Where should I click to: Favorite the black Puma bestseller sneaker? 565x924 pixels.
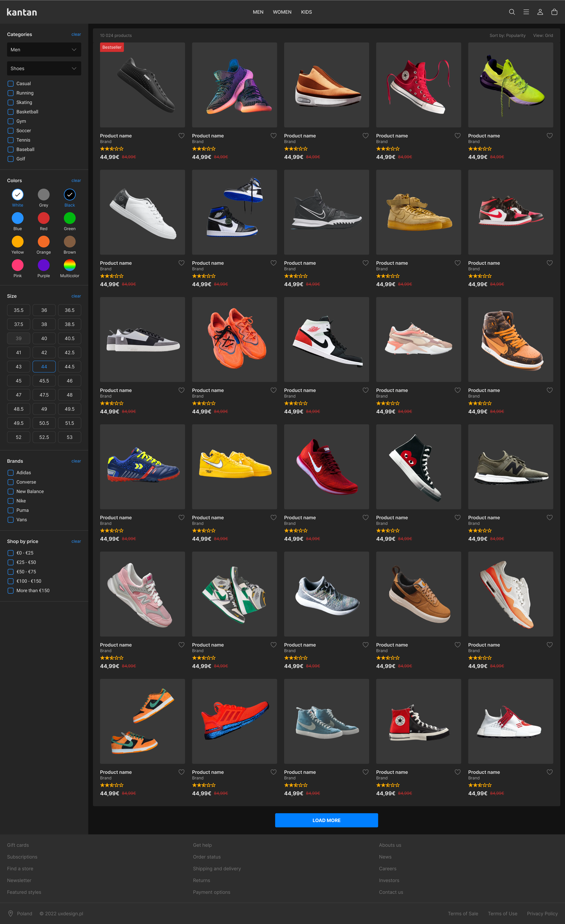coord(181,136)
